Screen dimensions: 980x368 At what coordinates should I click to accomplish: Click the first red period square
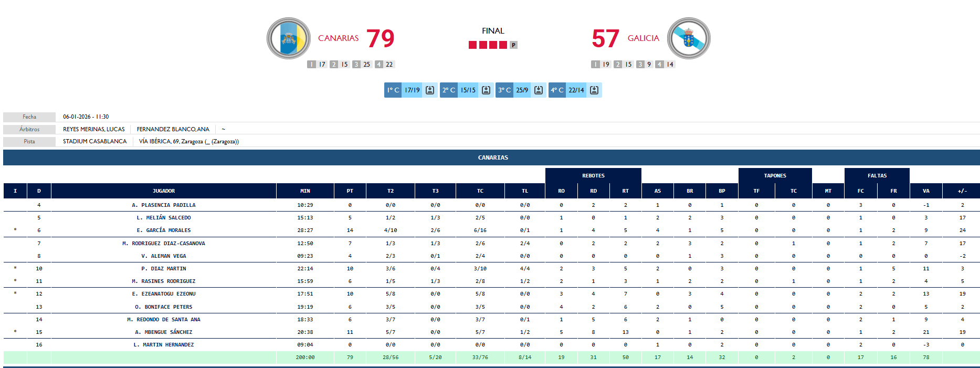(472, 45)
